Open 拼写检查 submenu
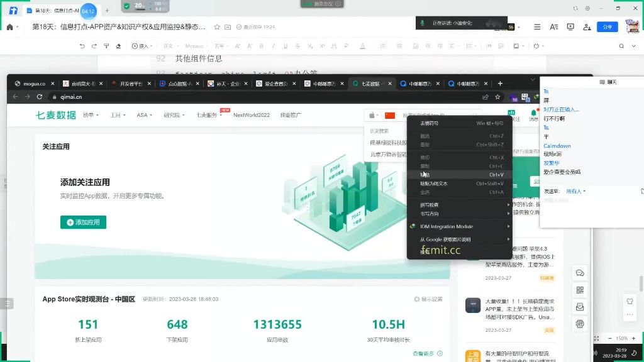The height and width of the screenshot is (362, 644). (x=460, y=205)
